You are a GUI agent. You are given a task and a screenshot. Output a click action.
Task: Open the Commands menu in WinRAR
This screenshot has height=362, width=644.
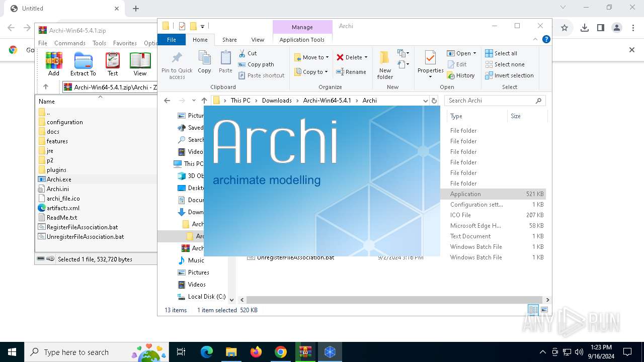70,43
